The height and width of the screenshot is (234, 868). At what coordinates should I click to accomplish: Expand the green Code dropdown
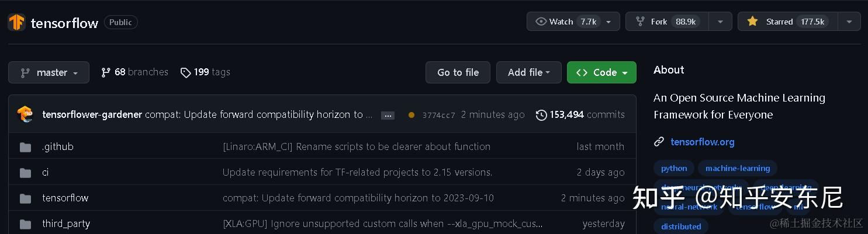[x=601, y=72]
